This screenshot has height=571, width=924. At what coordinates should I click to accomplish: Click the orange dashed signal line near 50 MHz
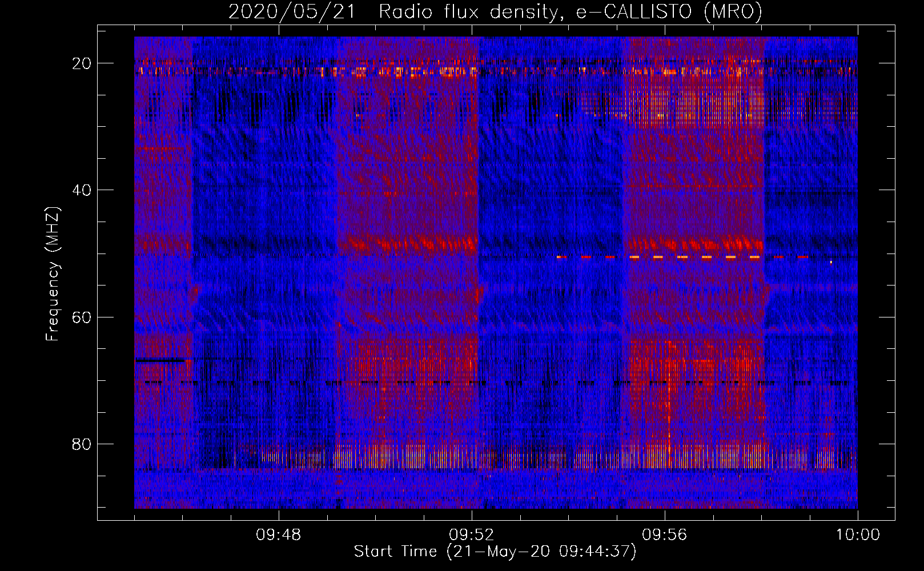pos(682,257)
